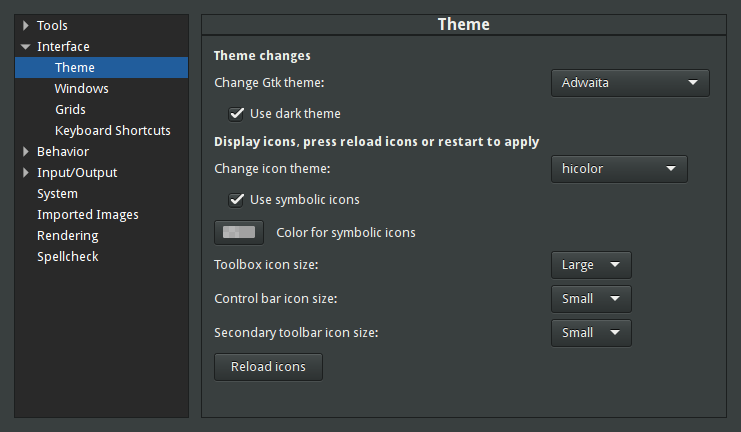Image resolution: width=741 pixels, height=432 pixels.
Task: Click the Control bar icon size label
Action: point(276,299)
